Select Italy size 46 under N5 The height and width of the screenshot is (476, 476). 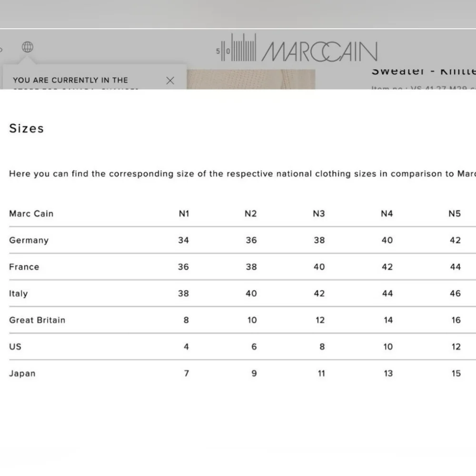(x=456, y=294)
